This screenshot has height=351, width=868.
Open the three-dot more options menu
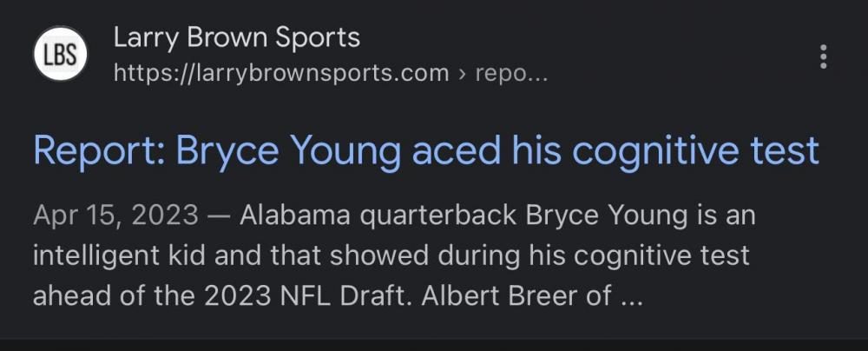tap(823, 56)
